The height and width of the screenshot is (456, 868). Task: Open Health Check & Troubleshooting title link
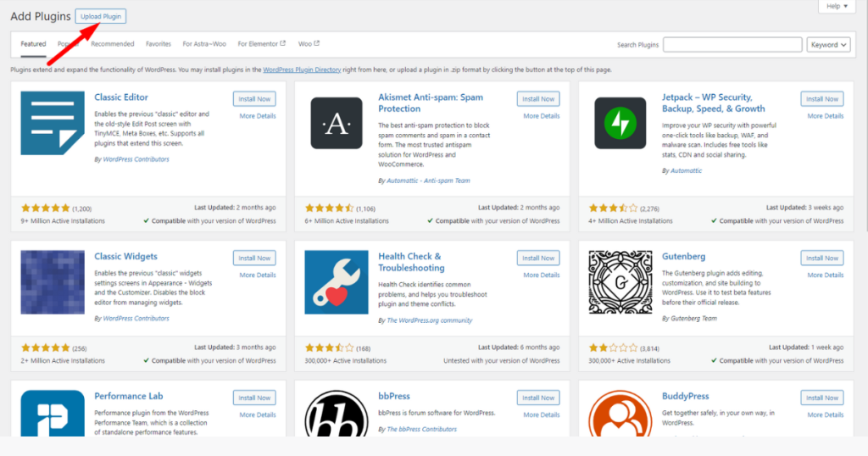[x=411, y=262]
